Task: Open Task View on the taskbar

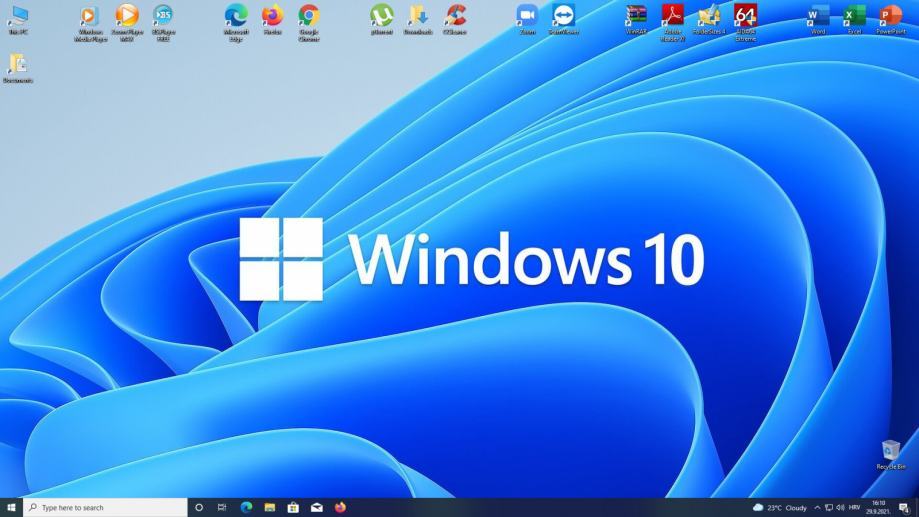Action: point(222,508)
